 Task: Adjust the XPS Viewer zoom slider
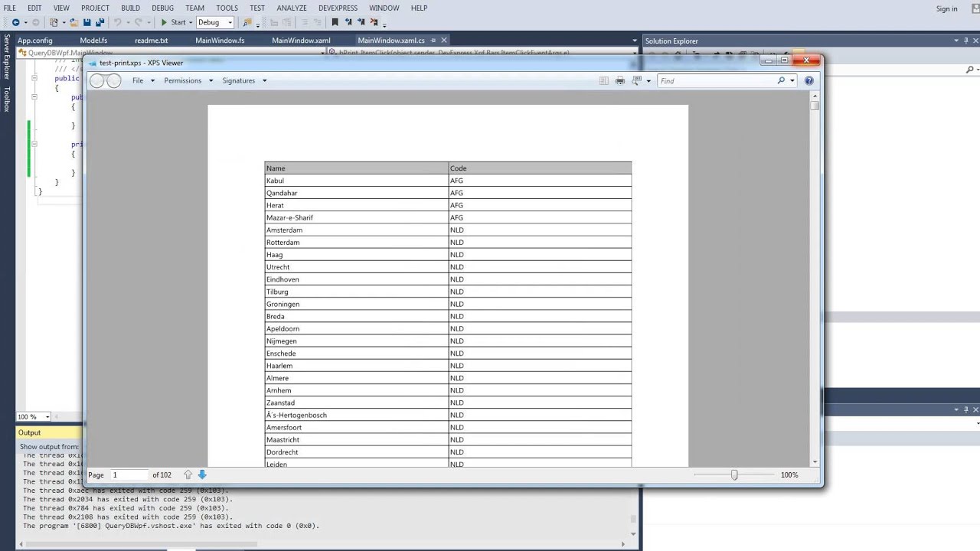(734, 474)
